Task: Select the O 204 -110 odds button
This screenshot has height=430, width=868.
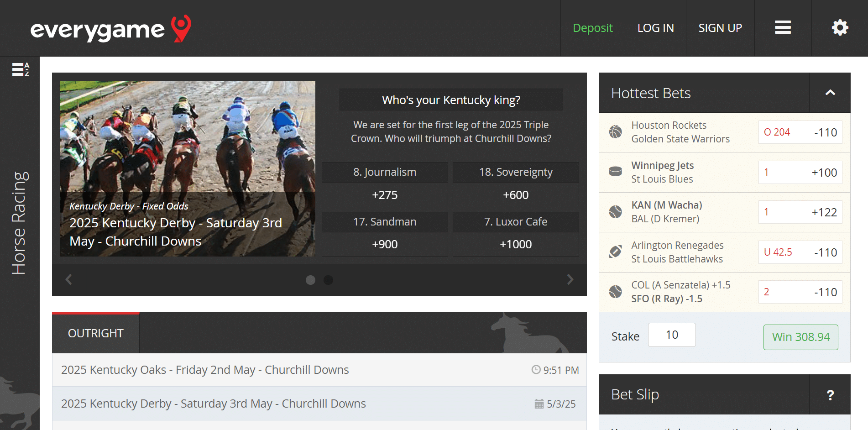Action: click(x=800, y=132)
